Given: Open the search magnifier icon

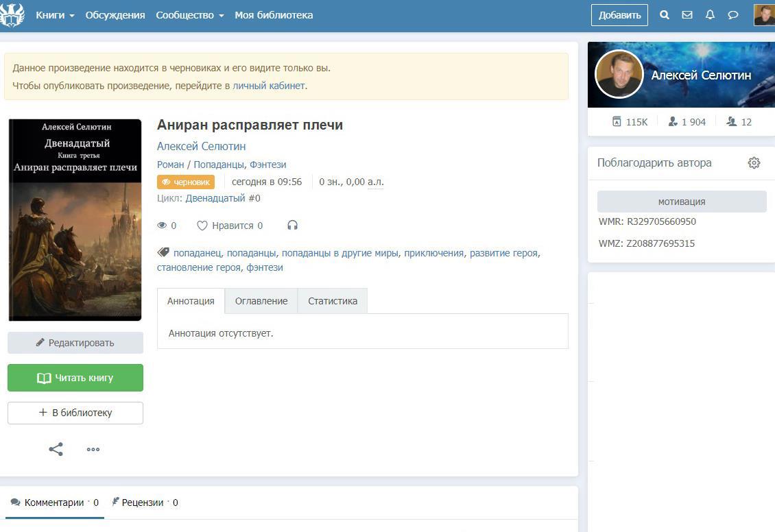Looking at the screenshot, I should pyautogui.click(x=664, y=15).
